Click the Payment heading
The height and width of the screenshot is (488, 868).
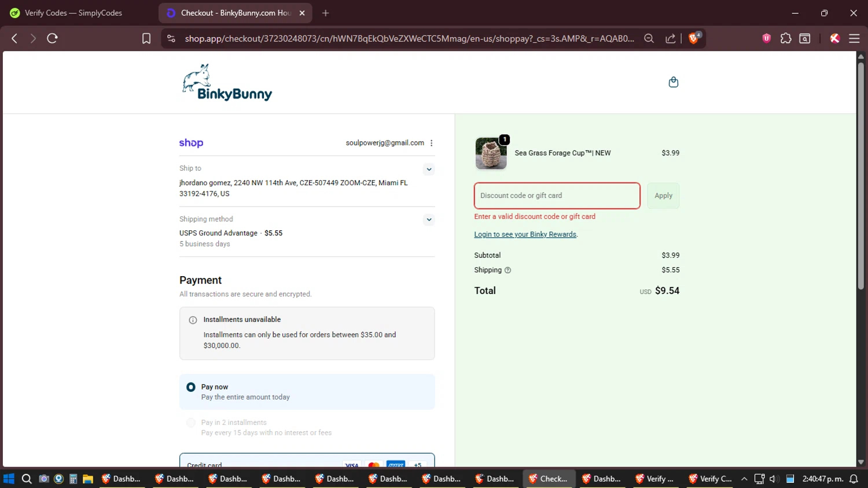coord(200,280)
